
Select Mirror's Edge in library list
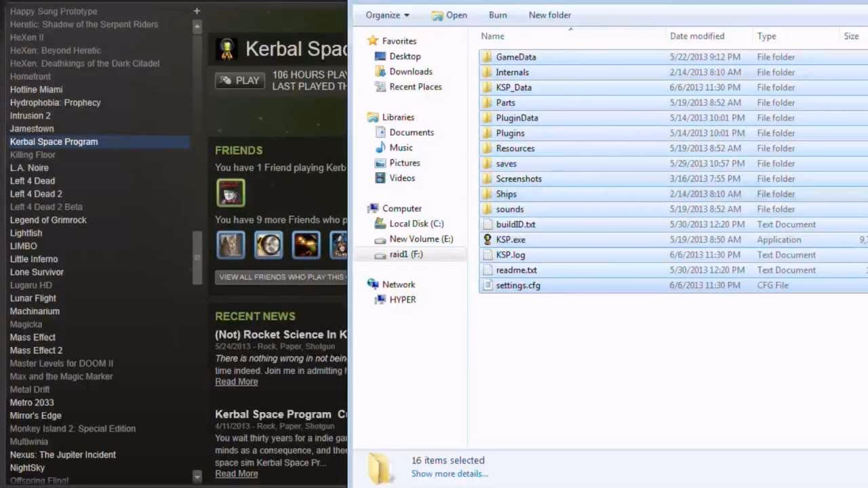pos(35,415)
